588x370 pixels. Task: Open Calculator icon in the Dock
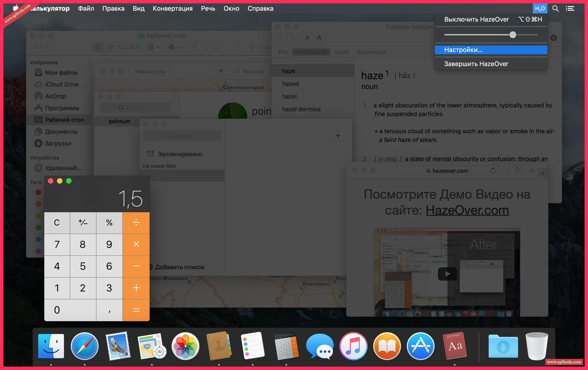(286, 346)
